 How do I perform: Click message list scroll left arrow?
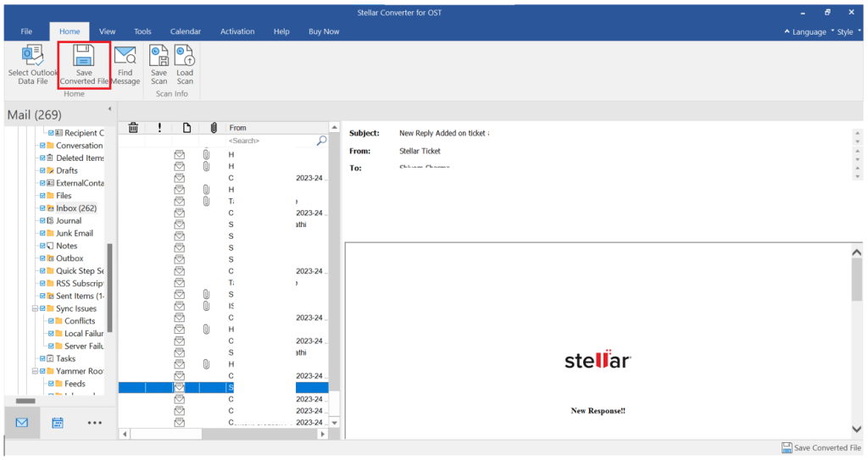[125, 435]
